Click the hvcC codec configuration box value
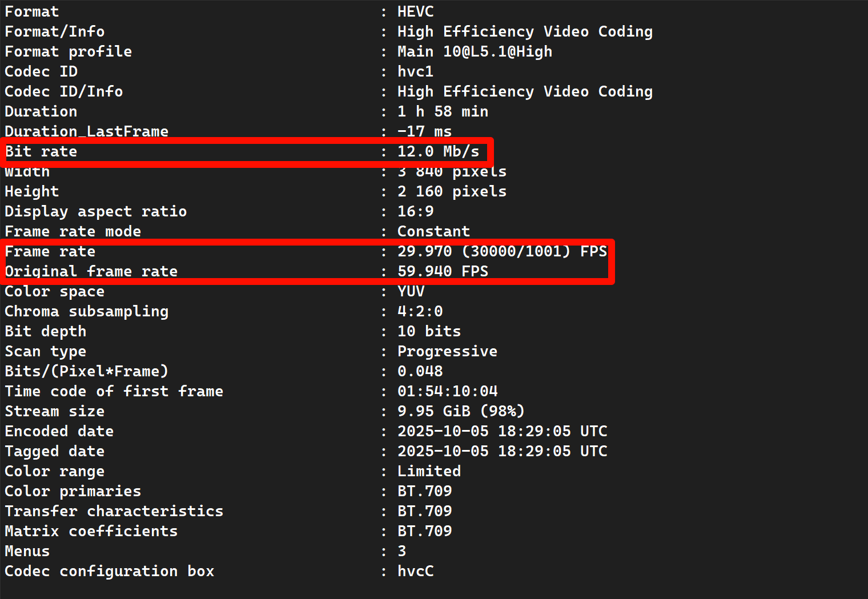868x599 pixels. coord(415,571)
